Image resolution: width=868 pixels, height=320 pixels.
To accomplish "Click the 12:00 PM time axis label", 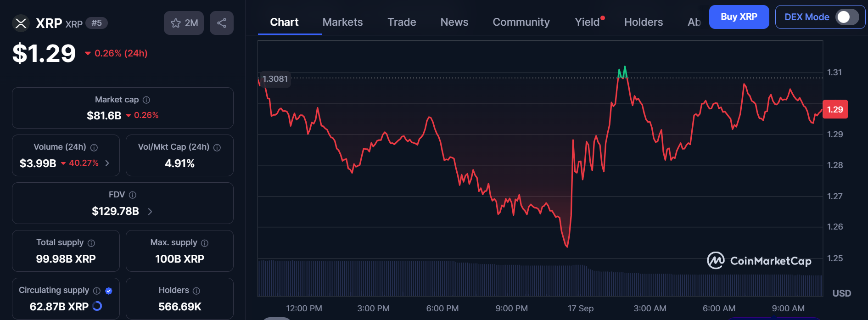I will tap(304, 309).
